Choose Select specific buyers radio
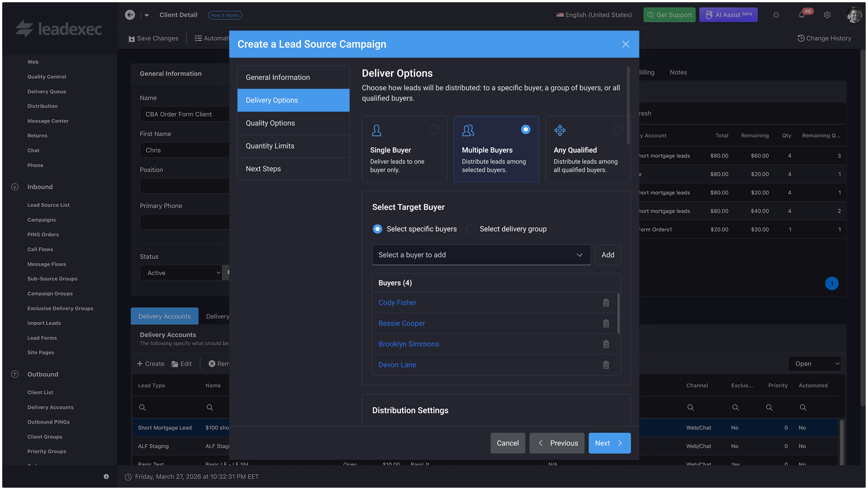This screenshot has height=490, width=868. click(377, 229)
